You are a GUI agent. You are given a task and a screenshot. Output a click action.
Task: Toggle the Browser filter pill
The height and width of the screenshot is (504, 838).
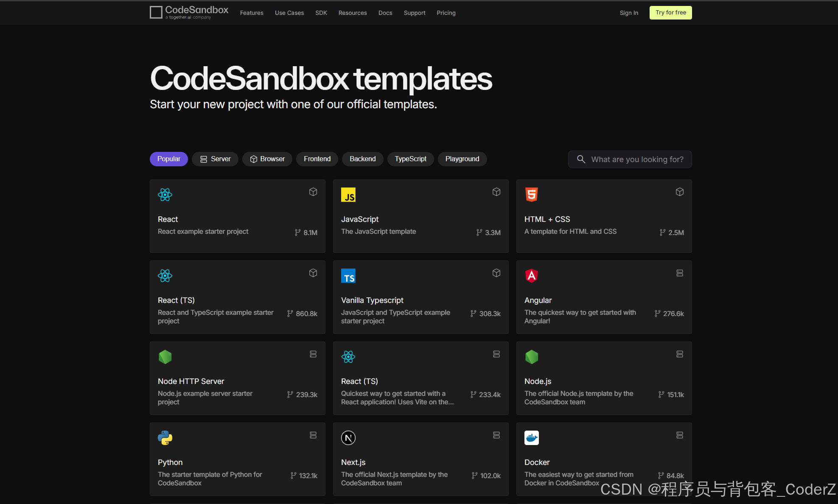[x=267, y=159]
